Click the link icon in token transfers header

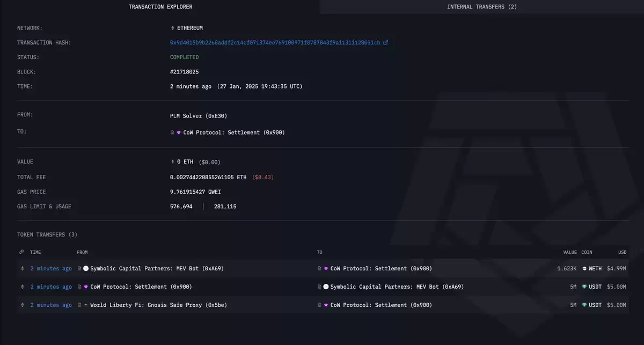[x=21, y=252]
